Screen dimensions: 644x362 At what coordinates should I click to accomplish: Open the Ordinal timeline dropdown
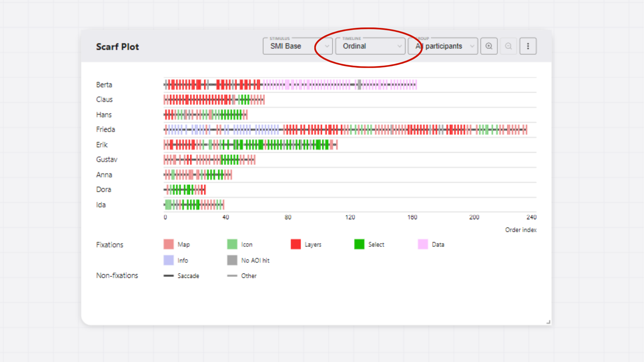pyautogui.click(x=370, y=46)
